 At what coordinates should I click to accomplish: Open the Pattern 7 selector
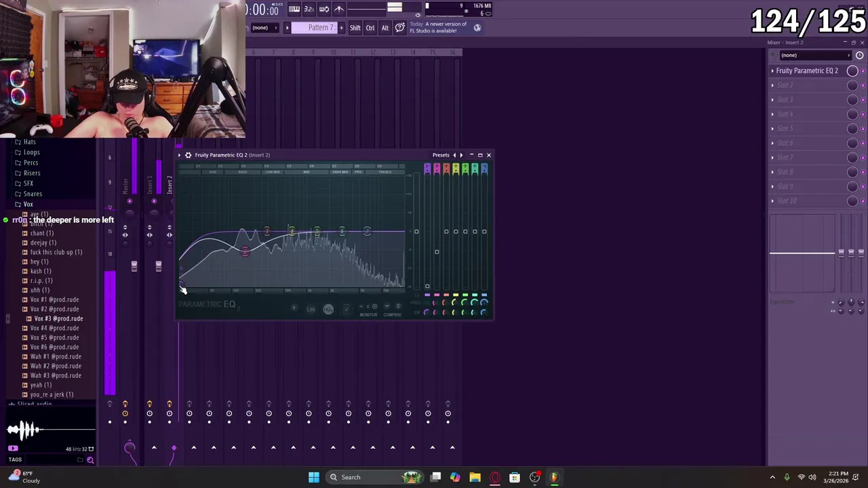tap(314, 28)
